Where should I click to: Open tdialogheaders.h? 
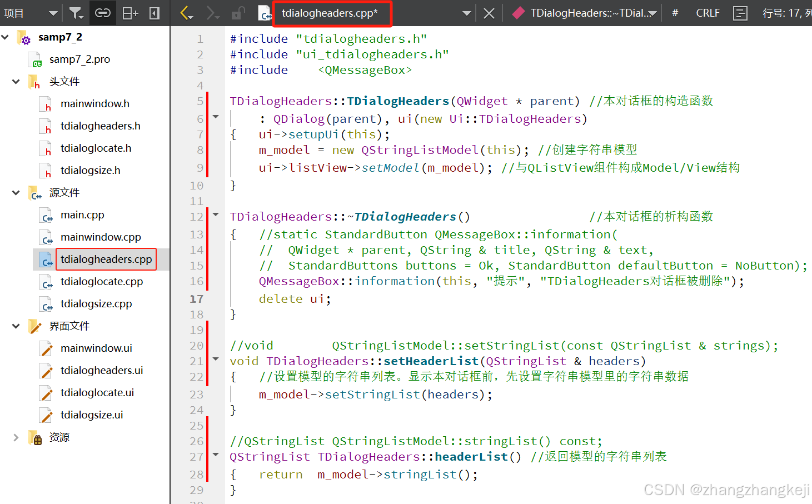pos(101,126)
